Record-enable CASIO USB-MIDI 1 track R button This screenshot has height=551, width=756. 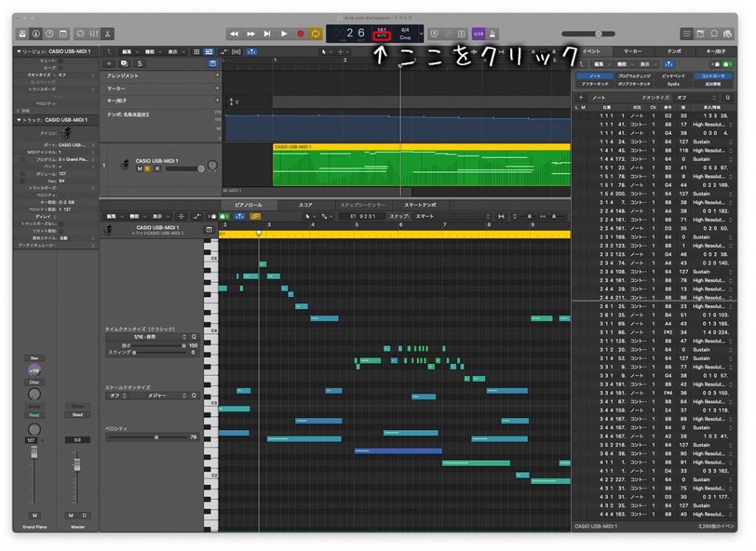pos(157,169)
